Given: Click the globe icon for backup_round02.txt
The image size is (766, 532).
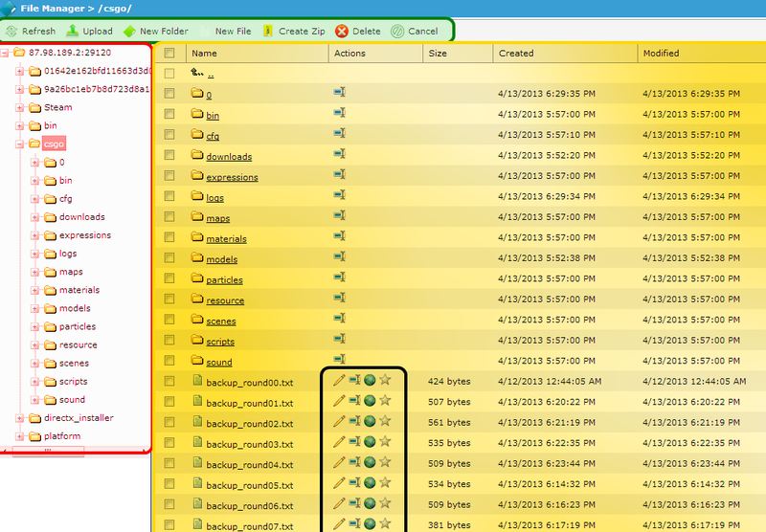Looking at the screenshot, I should pyautogui.click(x=370, y=421).
